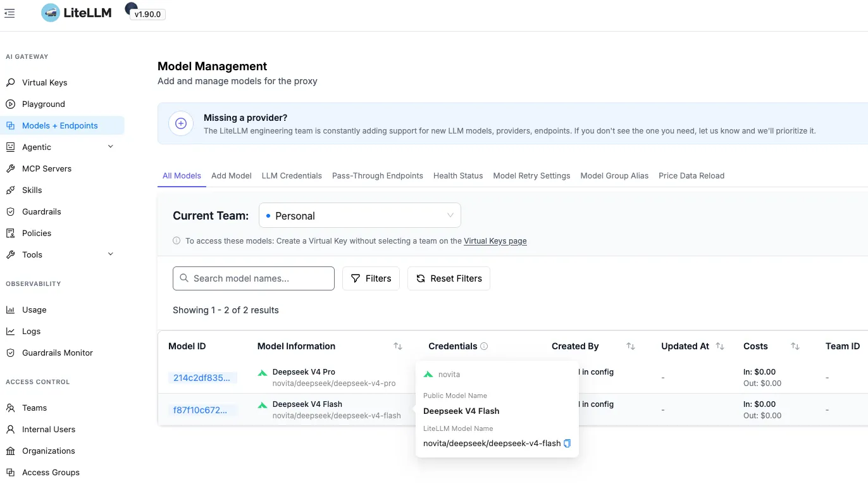868x486 pixels.
Task: Switch to the Add Model tab
Action: coord(232,175)
